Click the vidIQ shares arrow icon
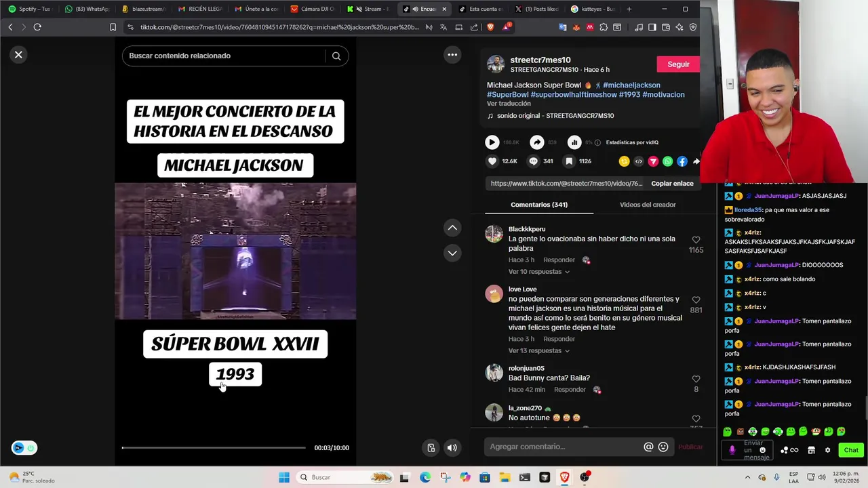Viewport: 868px width, 488px height. point(537,142)
